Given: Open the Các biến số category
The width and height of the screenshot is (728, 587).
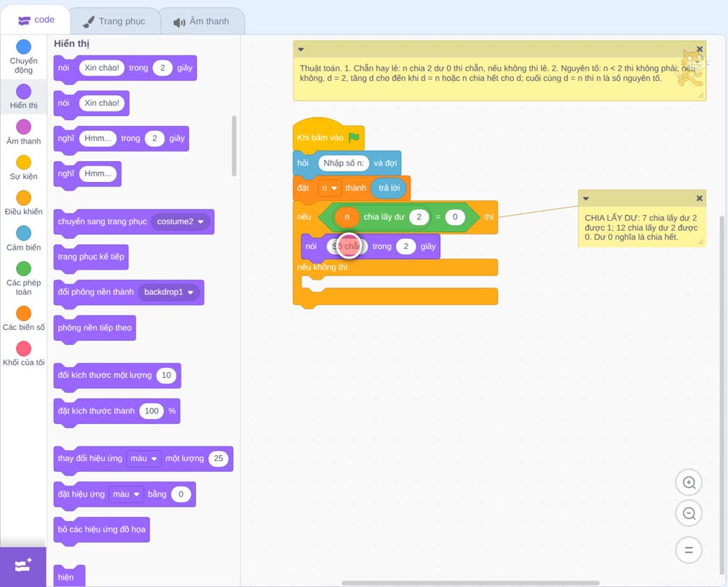Looking at the screenshot, I should pyautogui.click(x=23, y=318).
